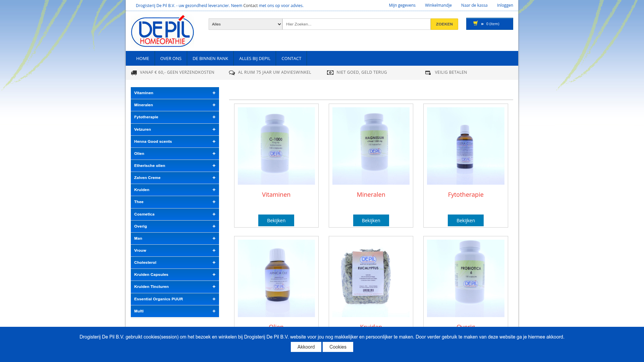Click in the Hier Zoeken search field
The width and height of the screenshot is (644, 362).
(357, 24)
